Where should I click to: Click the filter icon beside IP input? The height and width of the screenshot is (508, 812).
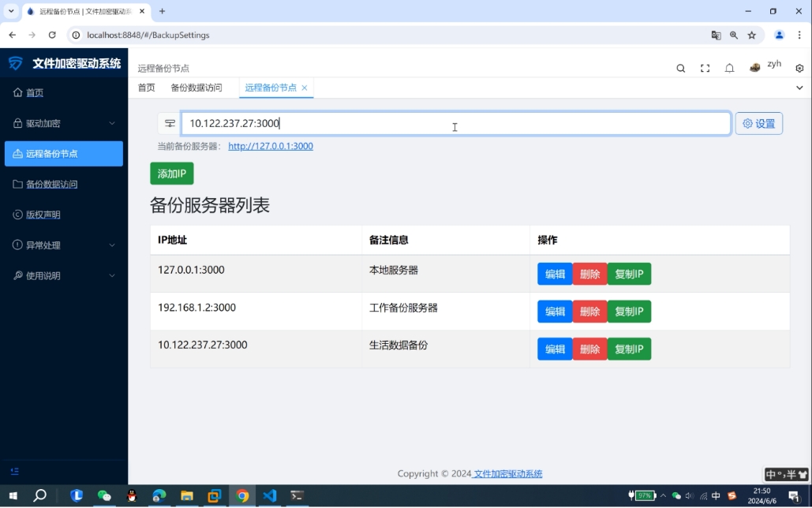tap(170, 123)
